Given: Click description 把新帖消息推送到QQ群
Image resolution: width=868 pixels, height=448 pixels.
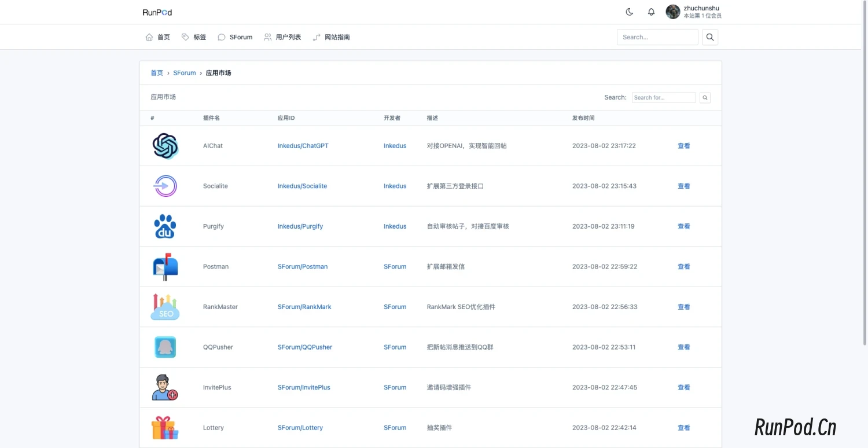Looking at the screenshot, I should 460,347.
